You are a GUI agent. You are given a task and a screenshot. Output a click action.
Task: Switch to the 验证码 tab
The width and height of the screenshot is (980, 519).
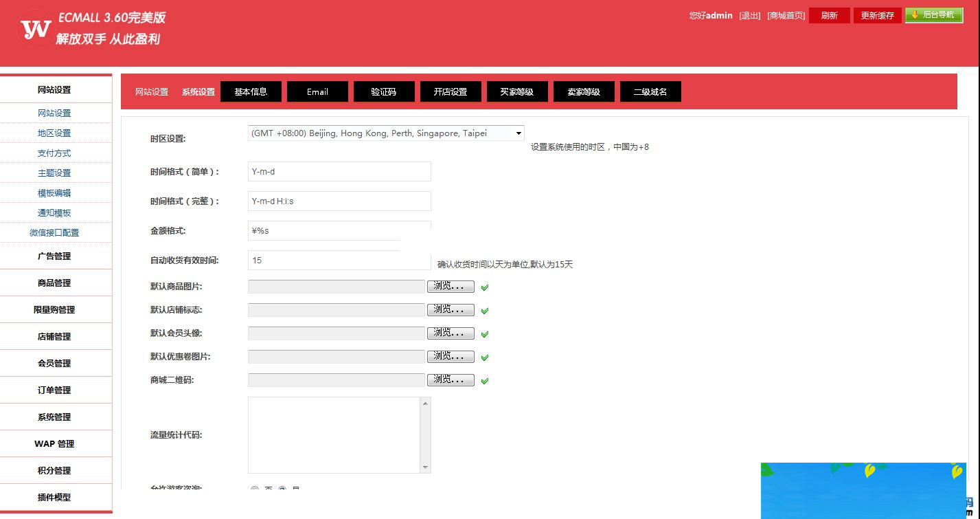pos(384,91)
